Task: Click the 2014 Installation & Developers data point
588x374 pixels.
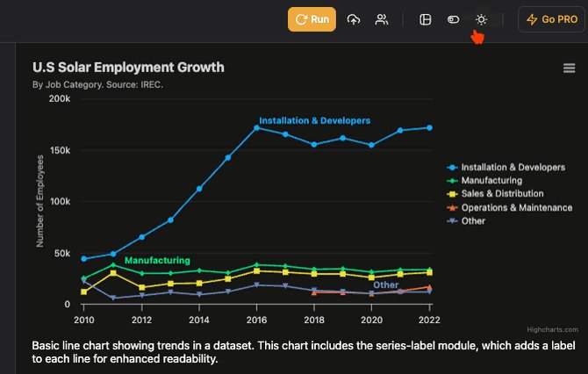Action: (x=199, y=189)
